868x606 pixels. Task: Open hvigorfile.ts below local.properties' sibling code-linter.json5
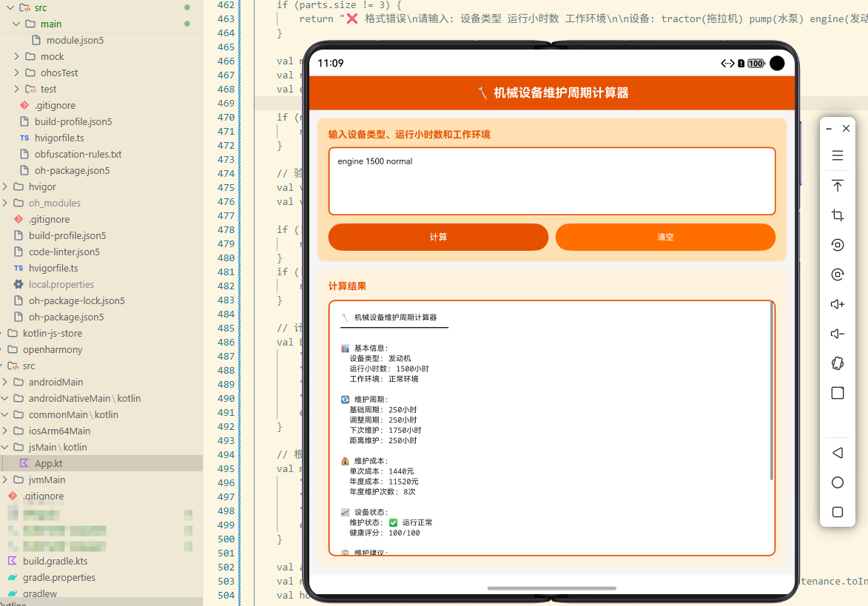point(53,268)
